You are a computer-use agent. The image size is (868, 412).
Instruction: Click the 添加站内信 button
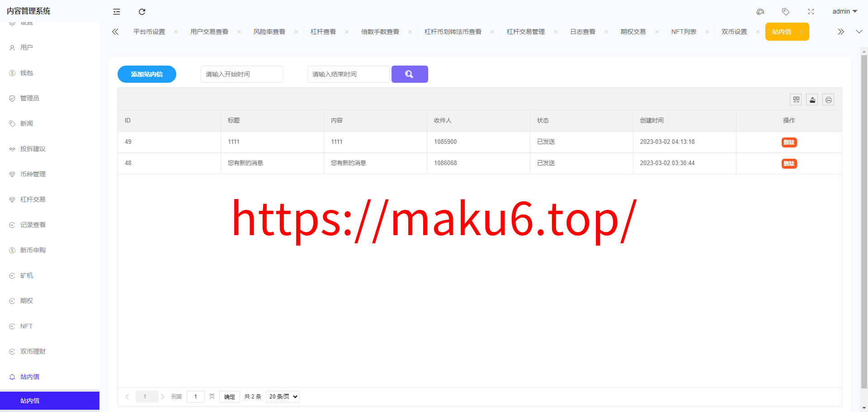pyautogui.click(x=147, y=74)
